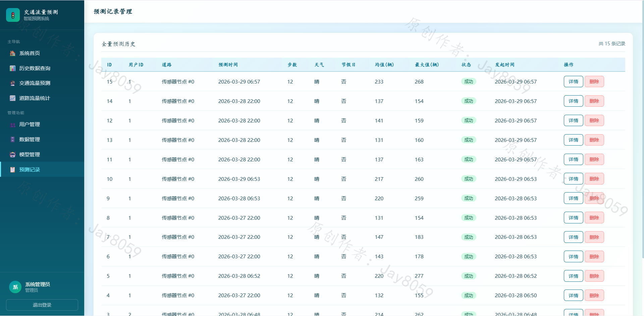Screen dimensions: 644x316
Task: Click the traffic light app logo icon
Action: point(13,15)
